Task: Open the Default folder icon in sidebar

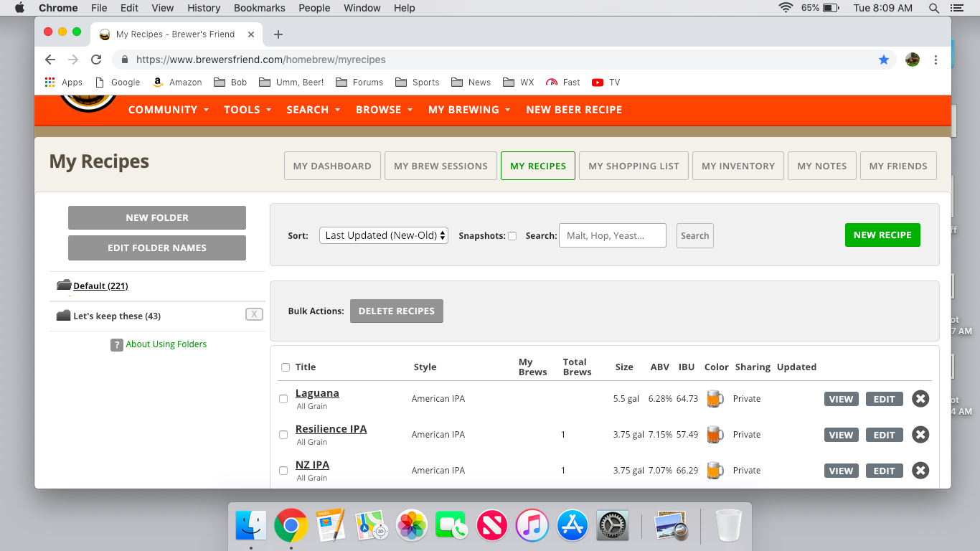Action: pyautogui.click(x=64, y=286)
